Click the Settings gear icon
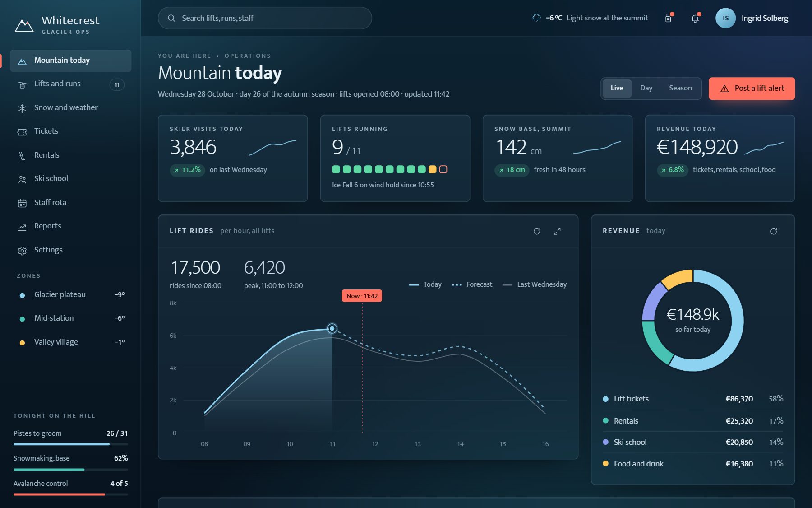The image size is (812, 508). tap(22, 251)
